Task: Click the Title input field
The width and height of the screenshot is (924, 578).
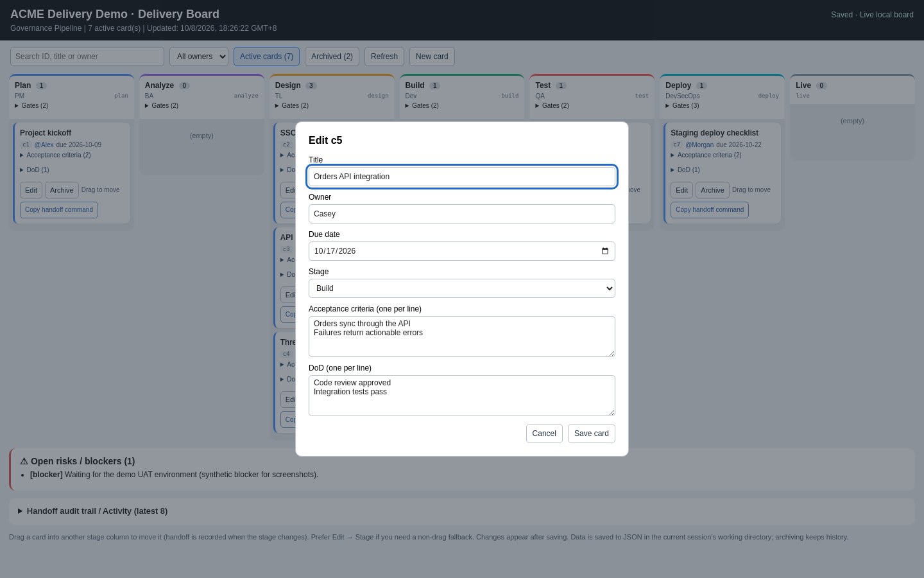Action: pos(462,177)
